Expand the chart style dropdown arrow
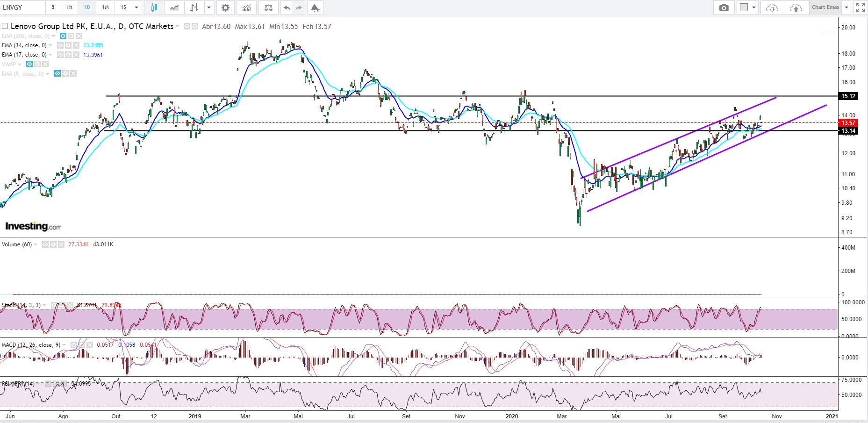 pyautogui.click(x=209, y=7)
